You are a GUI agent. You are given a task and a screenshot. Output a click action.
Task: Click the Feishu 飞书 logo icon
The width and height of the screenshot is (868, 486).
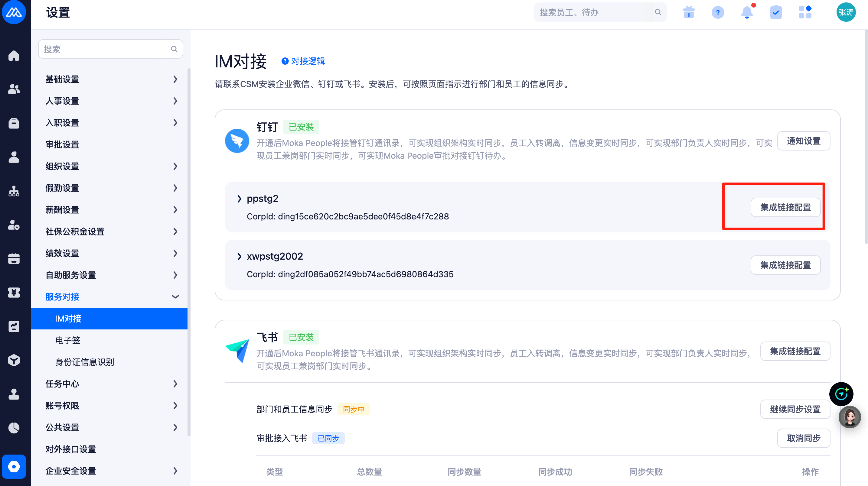pos(237,351)
